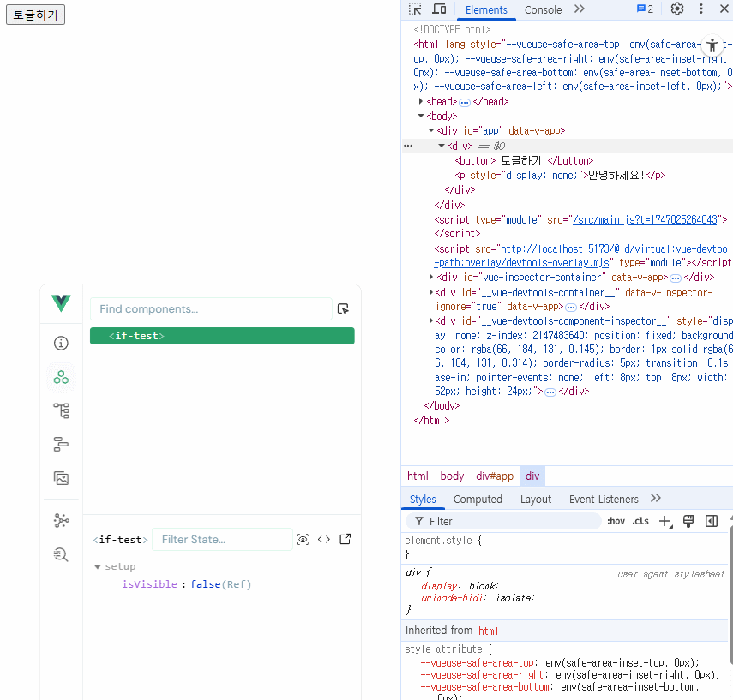Switch to the Layout tab
Image resolution: width=733 pixels, height=700 pixels.
[536, 499]
